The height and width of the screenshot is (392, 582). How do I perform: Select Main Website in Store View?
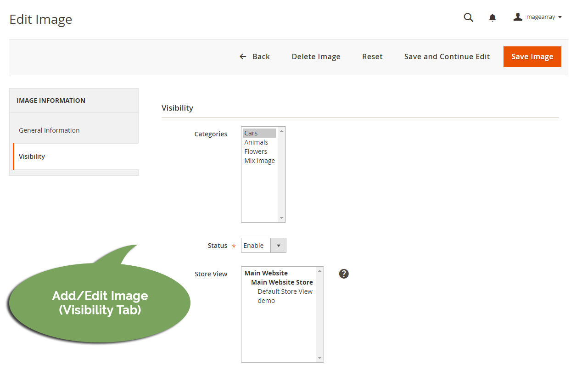pyautogui.click(x=266, y=273)
